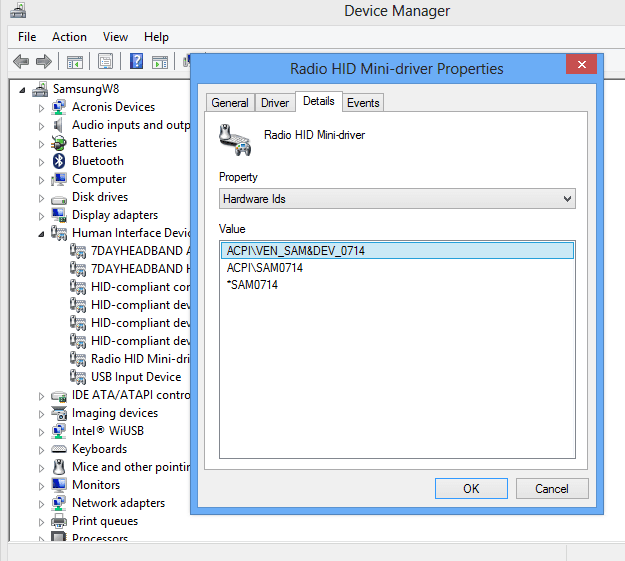Expand the Disk drives node
Viewport: 625px width, 561px height.
pyautogui.click(x=42, y=197)
